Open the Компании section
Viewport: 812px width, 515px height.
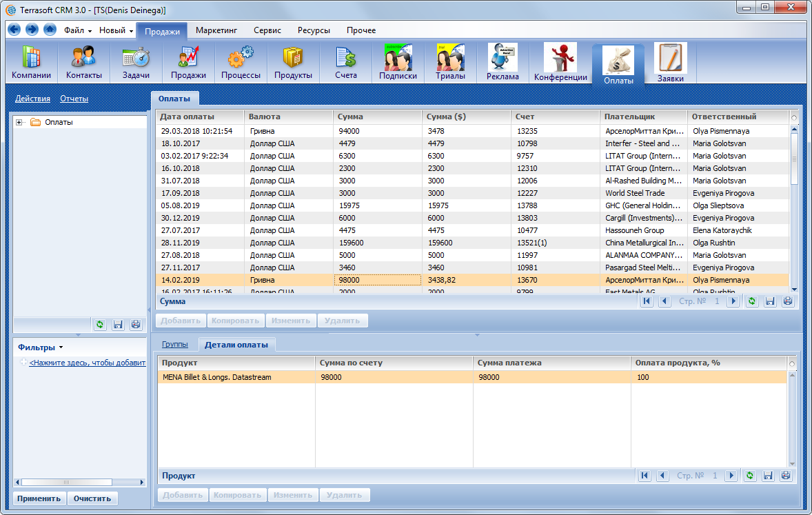pos(31,62)
